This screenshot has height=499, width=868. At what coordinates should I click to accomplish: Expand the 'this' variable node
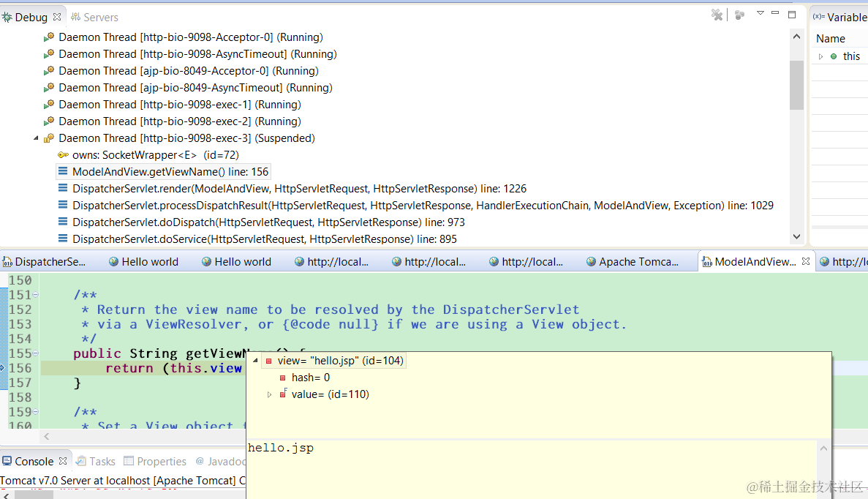pos(821,56)
